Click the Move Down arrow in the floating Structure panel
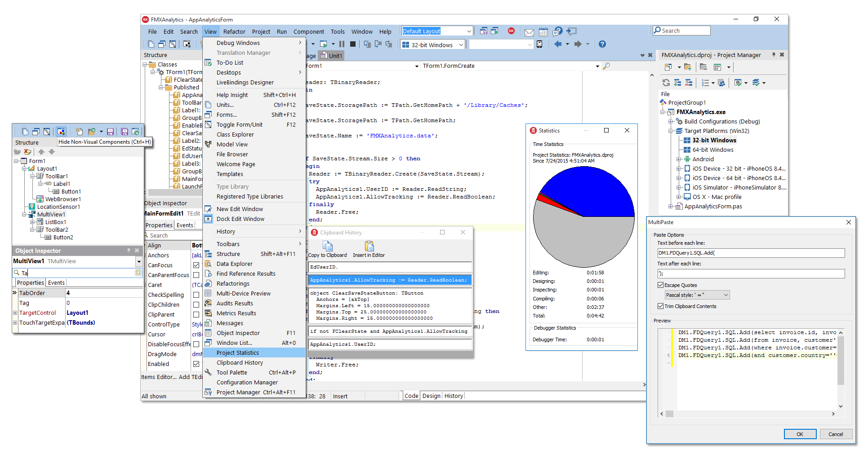The width and height of the screenshot is (868, 476). click(52, 152)
